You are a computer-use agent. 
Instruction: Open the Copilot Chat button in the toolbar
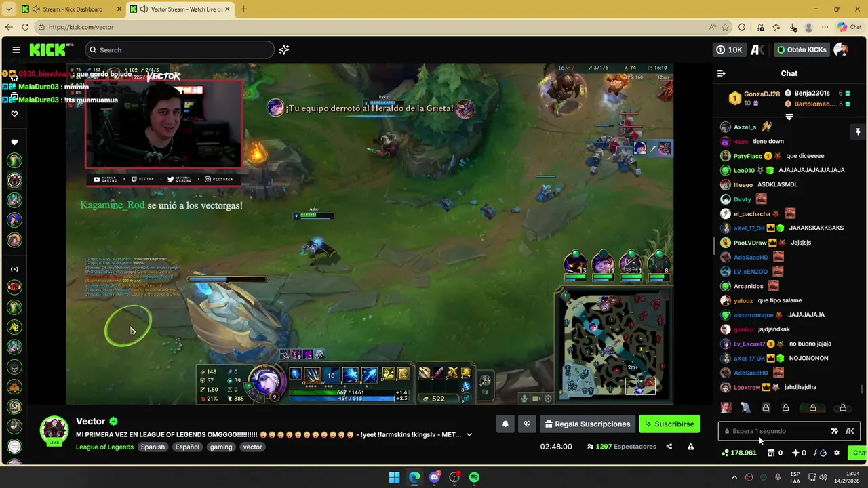pyautogui.click(x=850, y=27)
